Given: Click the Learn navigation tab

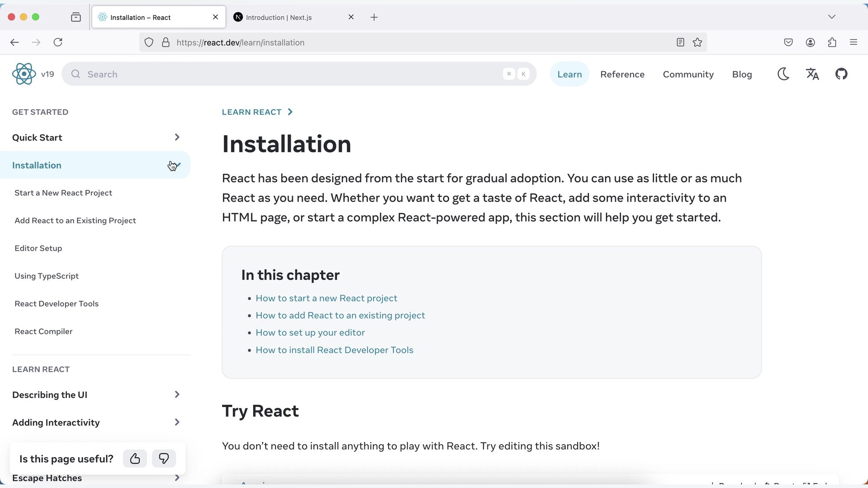Looking at the screenshot, I should 570,74.
